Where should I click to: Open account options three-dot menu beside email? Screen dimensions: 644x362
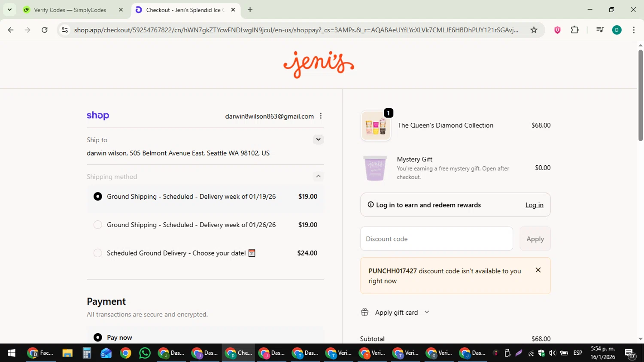click(x=321, y=116)
